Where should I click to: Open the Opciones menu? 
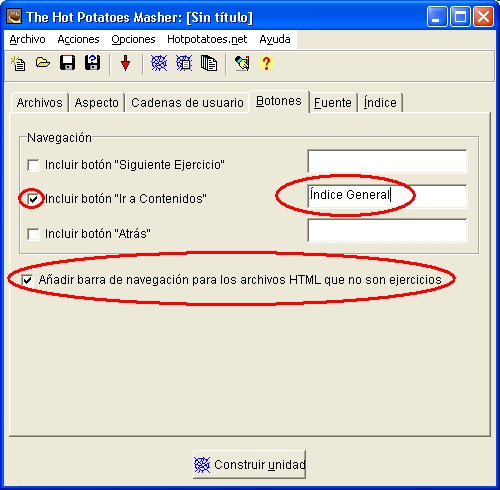pos(133,39)
